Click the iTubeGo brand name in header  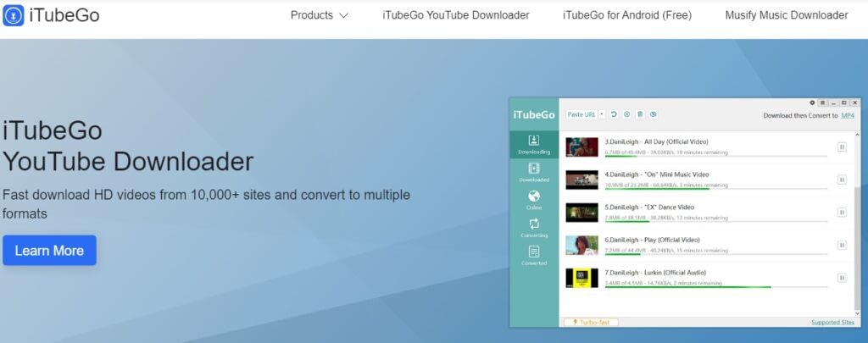point(64,15)
